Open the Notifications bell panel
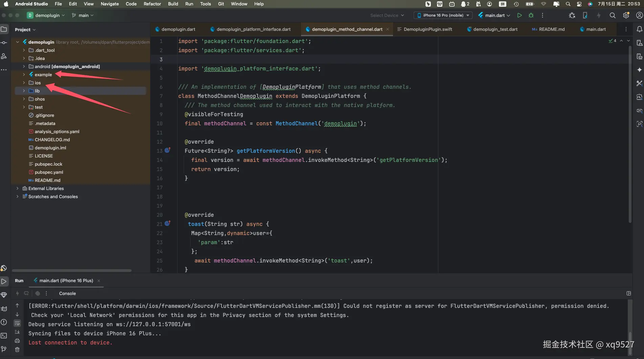The height and width of the screenshot is (359, 644). tap(639, 29)
